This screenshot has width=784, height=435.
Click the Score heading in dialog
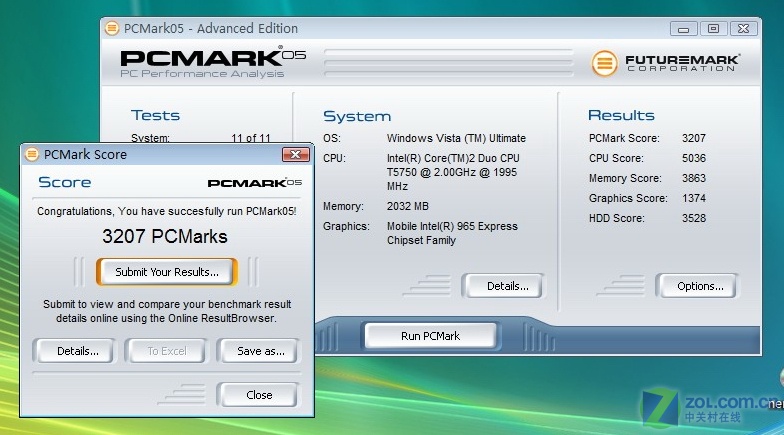[x=64, y=182]
